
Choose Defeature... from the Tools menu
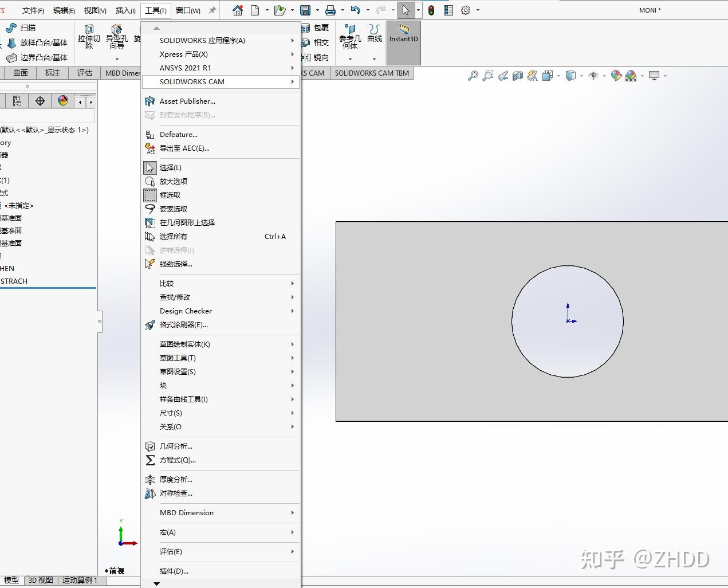pyautogui.click(x=221, y=135)
